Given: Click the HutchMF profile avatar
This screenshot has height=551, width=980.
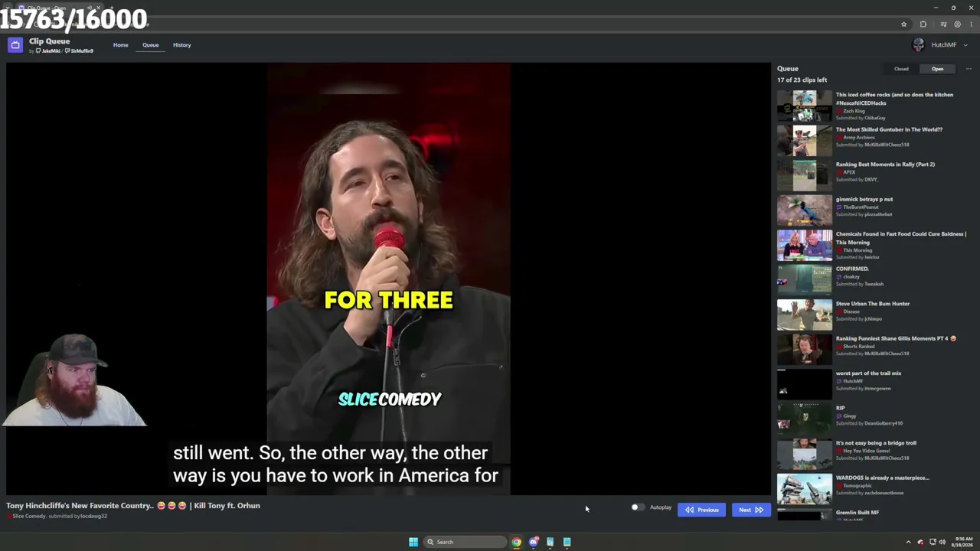Looking at the screenshot, I should pyautogui.click(x=919, y=45).
